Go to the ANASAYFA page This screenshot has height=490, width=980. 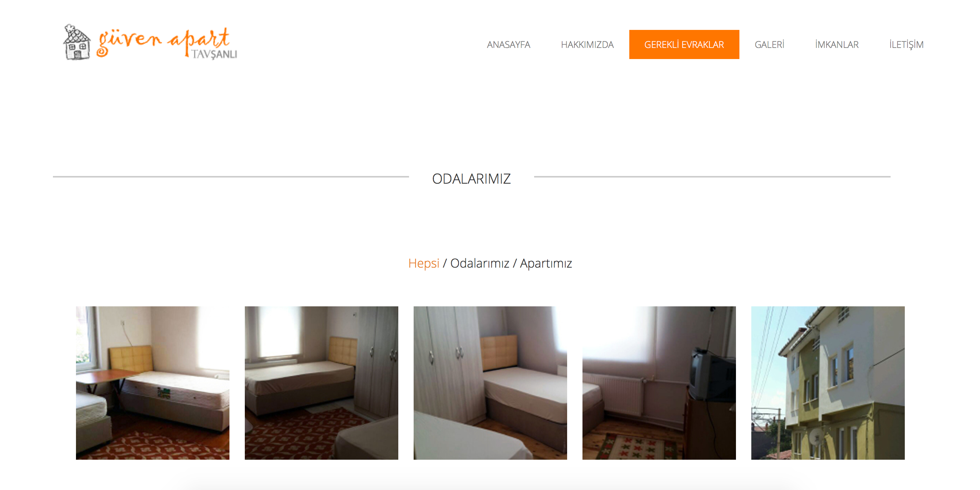508,44
